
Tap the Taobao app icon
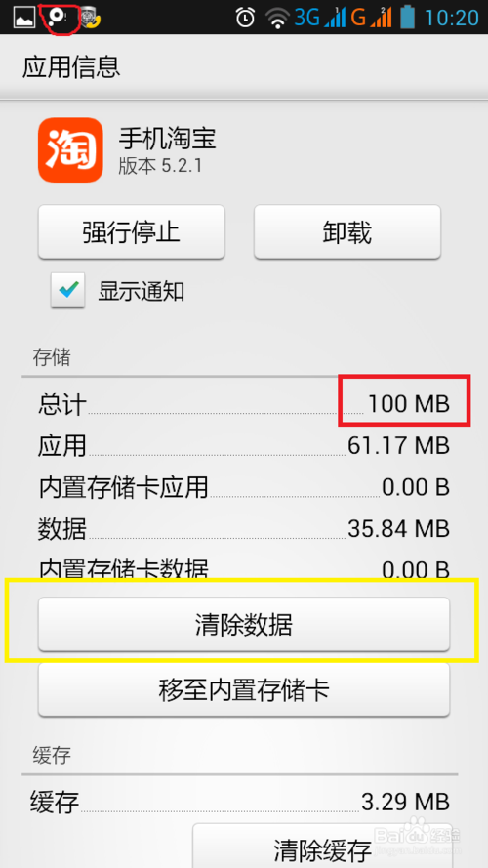coord(70,150)
